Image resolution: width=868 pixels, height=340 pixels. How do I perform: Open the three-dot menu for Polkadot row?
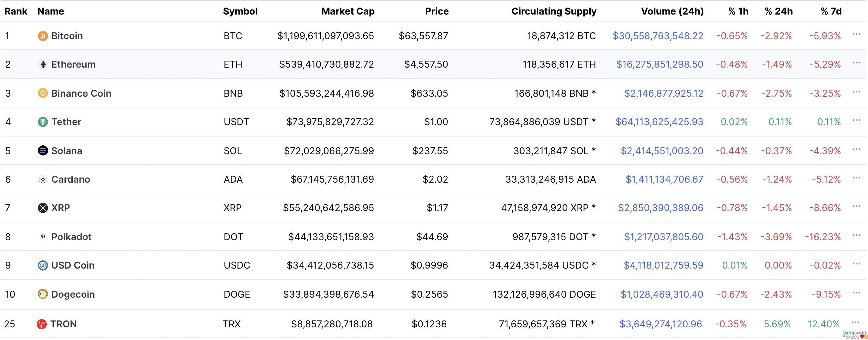[856, 235]
